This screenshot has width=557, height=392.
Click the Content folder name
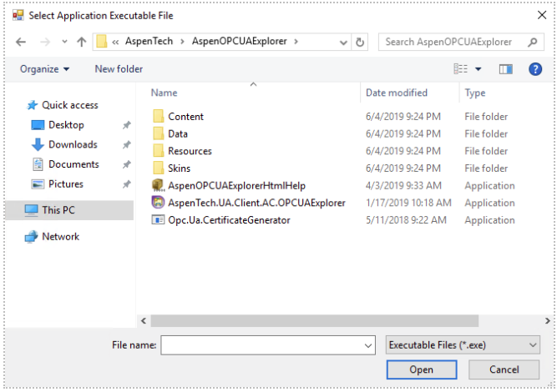(x=185, y=117)
